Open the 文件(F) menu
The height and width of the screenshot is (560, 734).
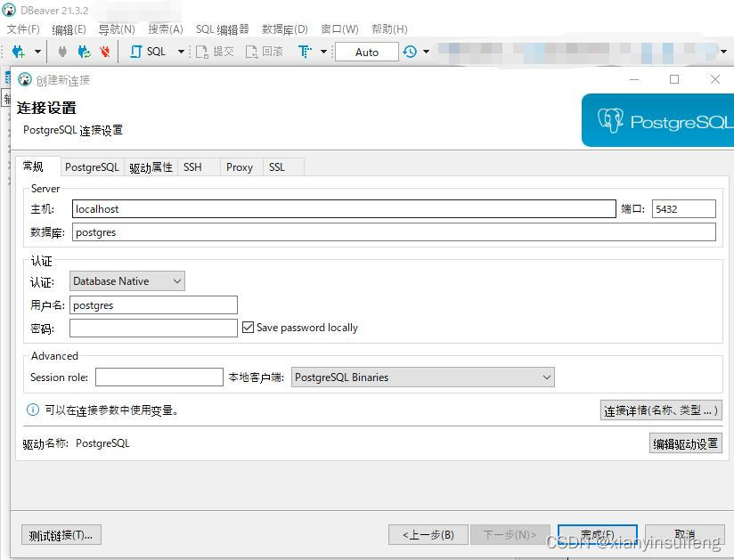[x=23, y=29]
